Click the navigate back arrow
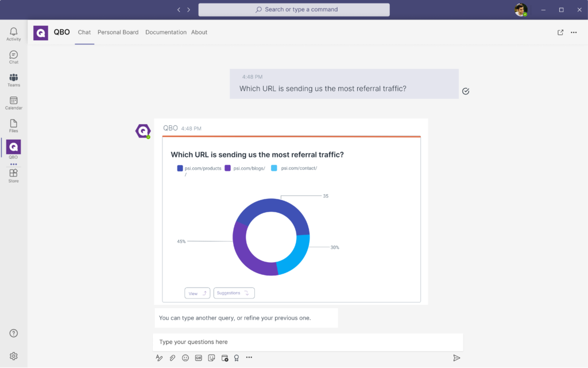 [179, 10]
